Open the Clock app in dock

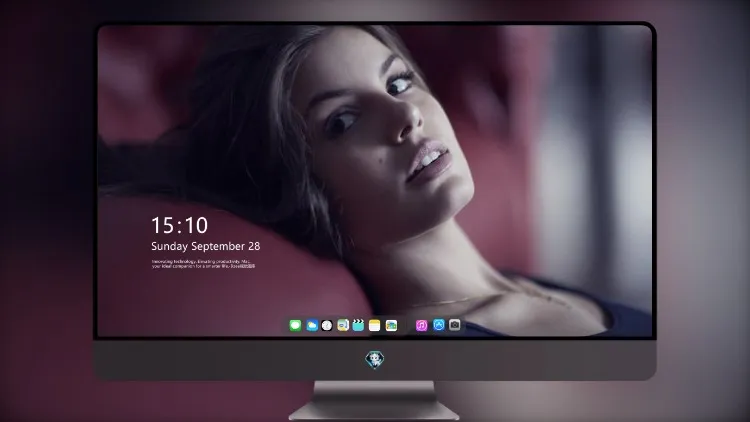point(327,326)
